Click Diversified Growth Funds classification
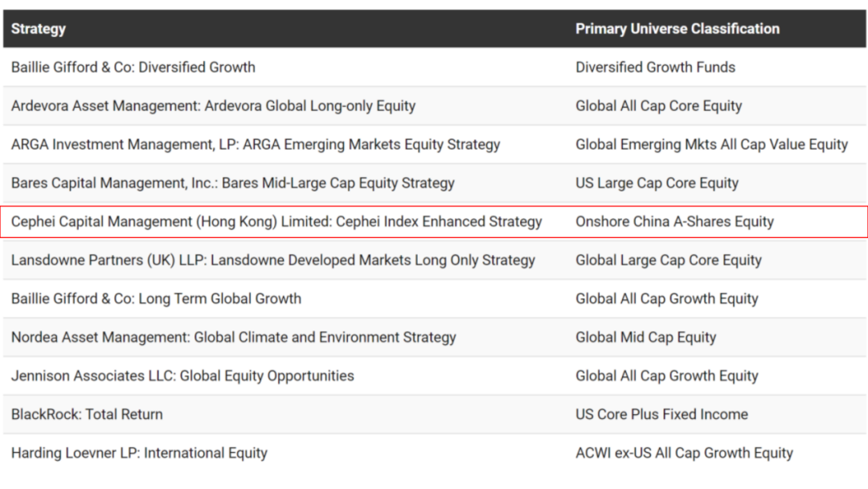The height and width of the screenshot is (489, 868). pos(656,67)
